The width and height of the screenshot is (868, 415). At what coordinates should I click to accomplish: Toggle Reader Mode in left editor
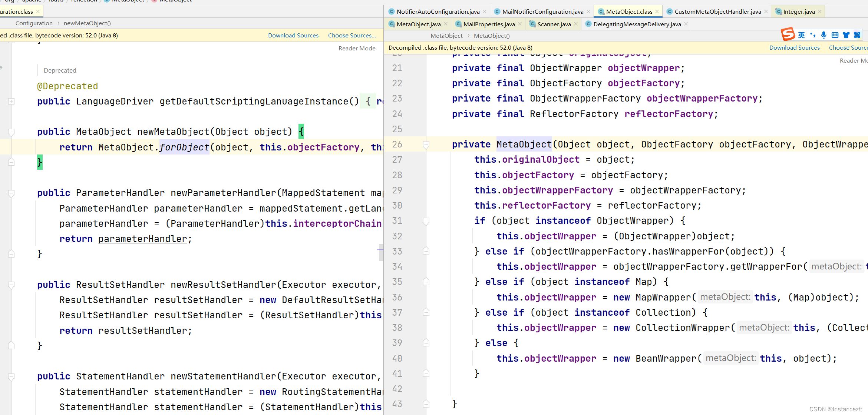coord(357,48)
